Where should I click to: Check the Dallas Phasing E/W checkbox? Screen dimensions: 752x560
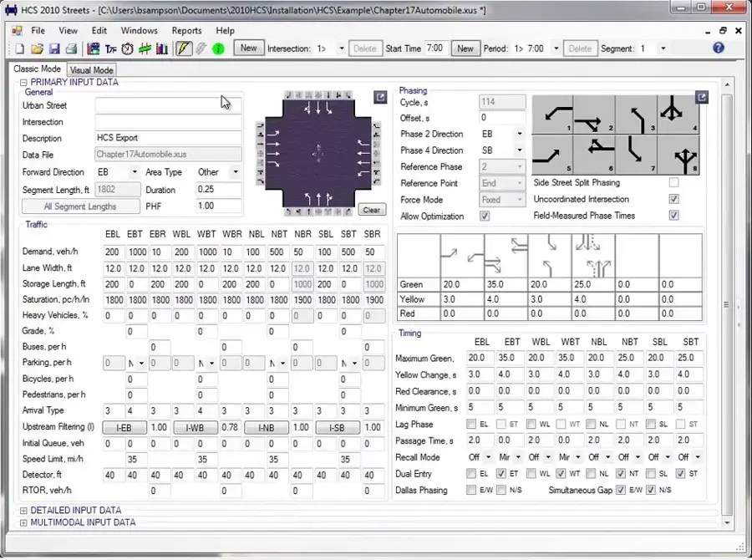pyautogui.click(x=471, y=490)
